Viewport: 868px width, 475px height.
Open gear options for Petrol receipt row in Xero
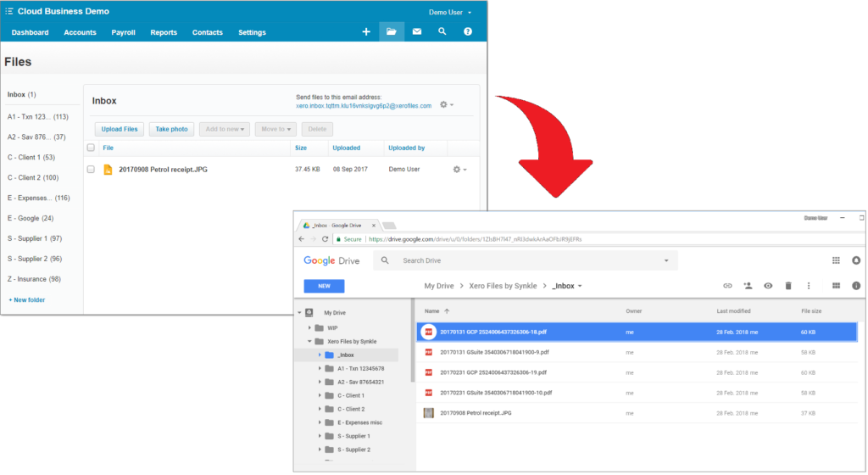(459, 170)
